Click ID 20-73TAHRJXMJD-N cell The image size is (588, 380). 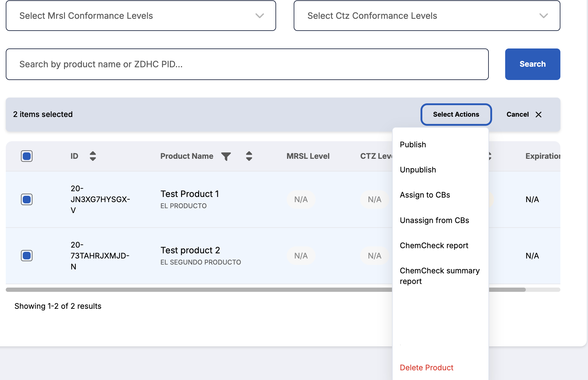(x=100, y=256)
